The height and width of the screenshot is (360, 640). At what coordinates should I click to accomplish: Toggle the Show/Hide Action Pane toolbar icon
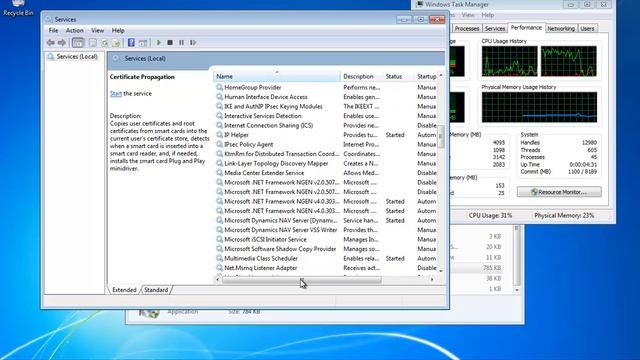143,42
